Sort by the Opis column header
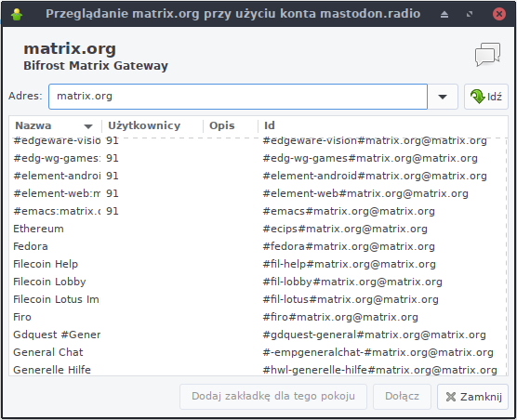 pyautogui.click(x=231, y=125)
